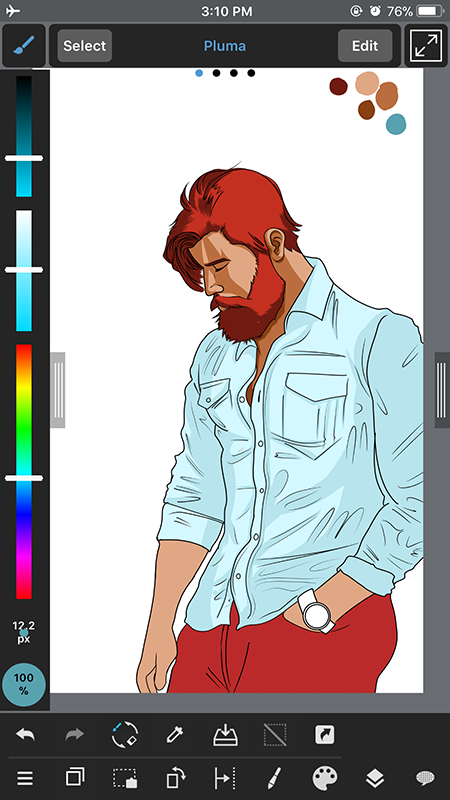
Task: Select the eyedropper tool
Action: click(x=174, y=735)
